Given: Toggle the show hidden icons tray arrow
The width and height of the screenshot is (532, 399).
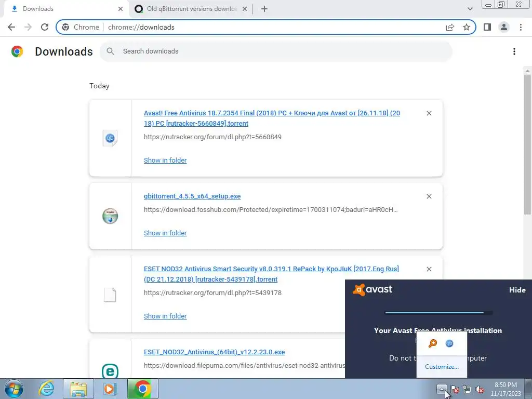Looking at the screenshot, I should pos(442,389).
